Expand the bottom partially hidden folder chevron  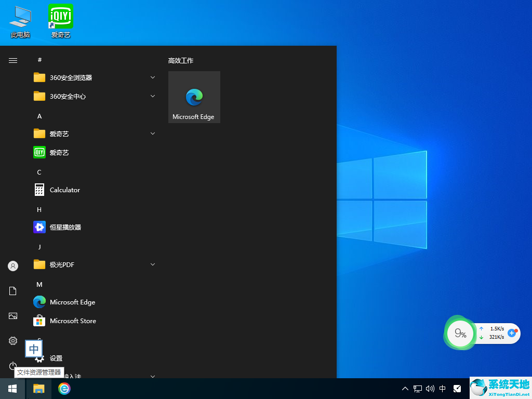153,376
